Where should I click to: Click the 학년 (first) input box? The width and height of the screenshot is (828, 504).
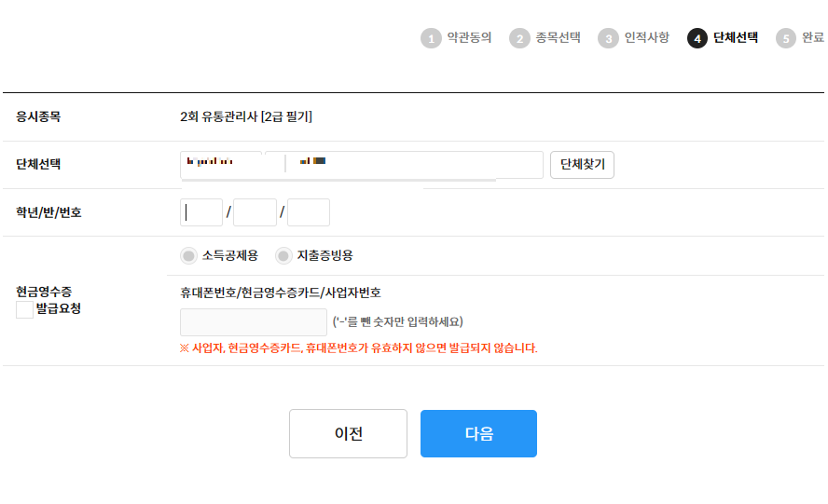[x=201, y=212]
